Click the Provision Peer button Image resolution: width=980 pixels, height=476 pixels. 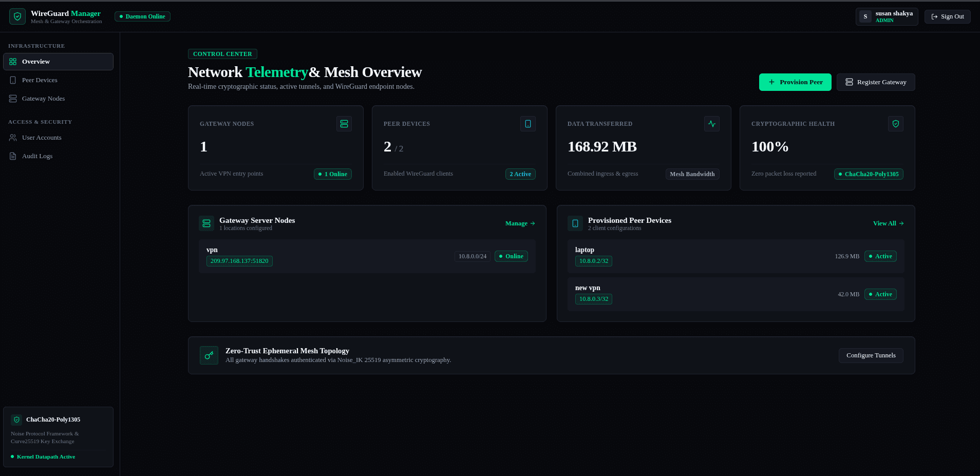[795, 82]
